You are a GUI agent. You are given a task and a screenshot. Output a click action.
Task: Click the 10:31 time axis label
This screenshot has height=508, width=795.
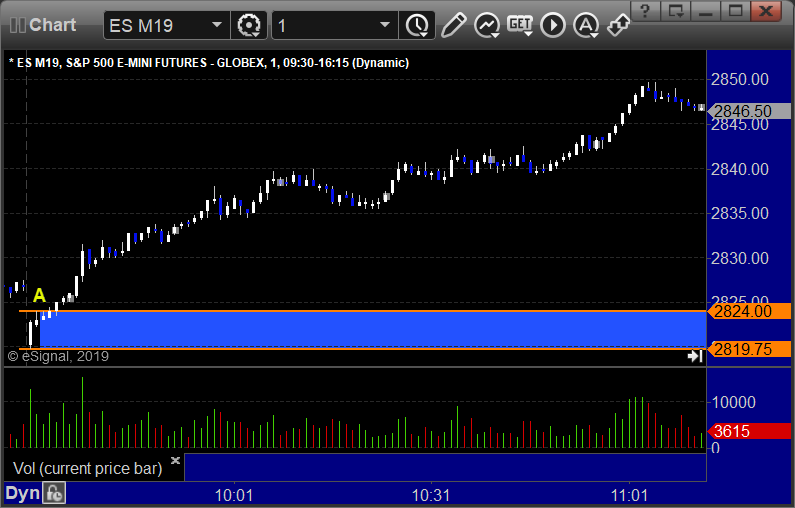click(x=431, y=495)
